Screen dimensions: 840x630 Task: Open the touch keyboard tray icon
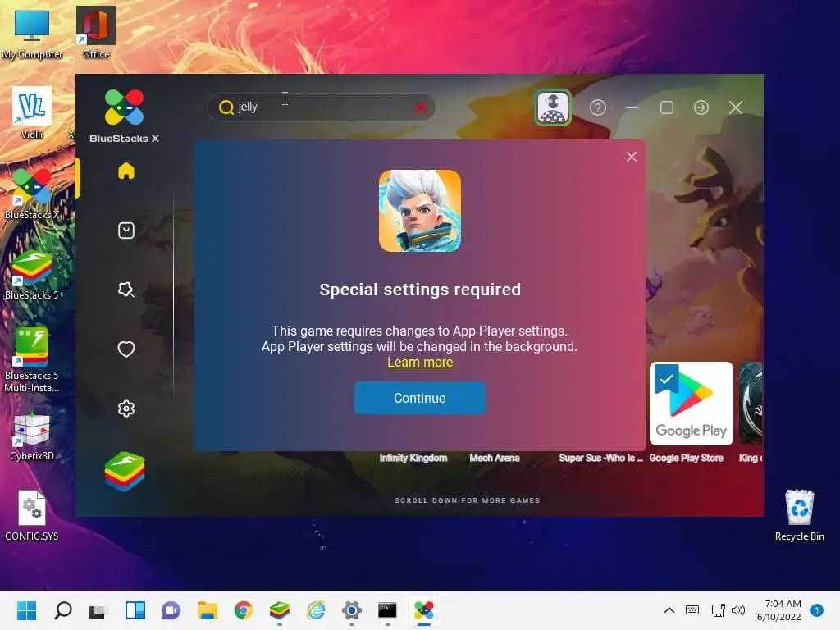coord(692,610)
